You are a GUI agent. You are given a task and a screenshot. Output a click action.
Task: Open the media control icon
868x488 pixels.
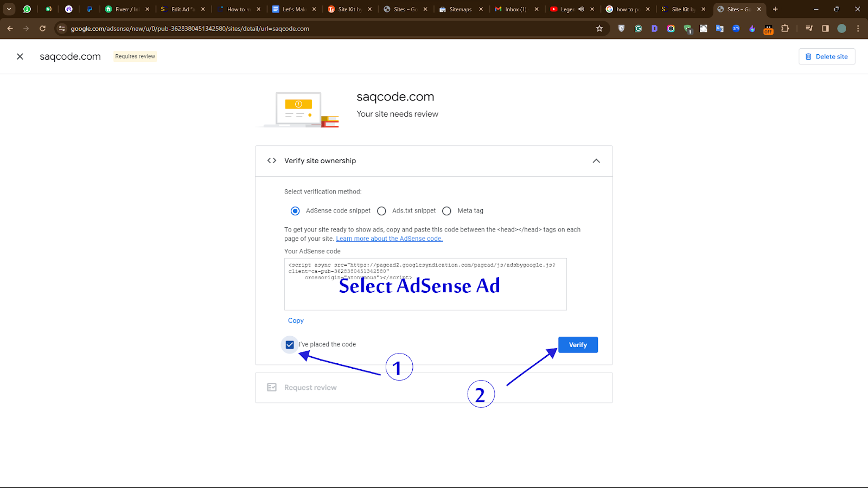click(x=809, y=29)
